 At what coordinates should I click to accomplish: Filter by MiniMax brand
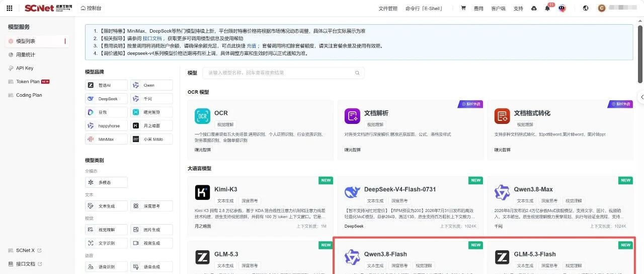[106, 139]
